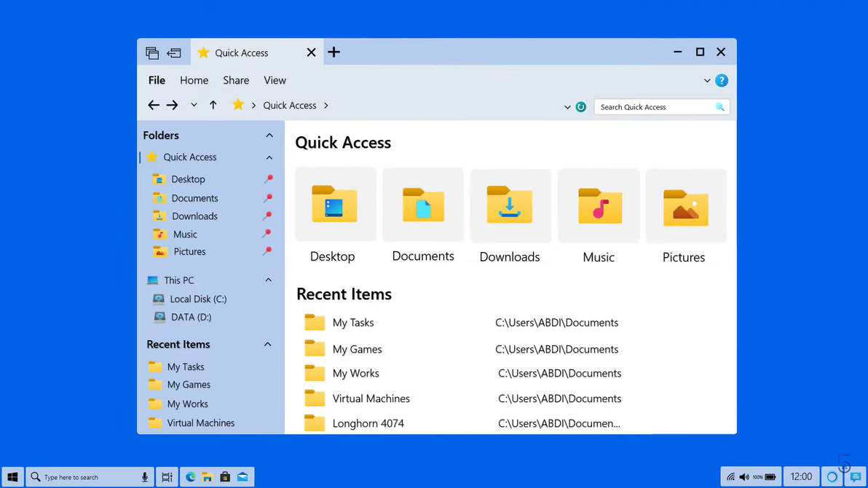Image resolution: width=868 pixels, height=488 pixels.
Task: Select Virtual Machines row in Recent Items list
Action: (x=462, y=398)
